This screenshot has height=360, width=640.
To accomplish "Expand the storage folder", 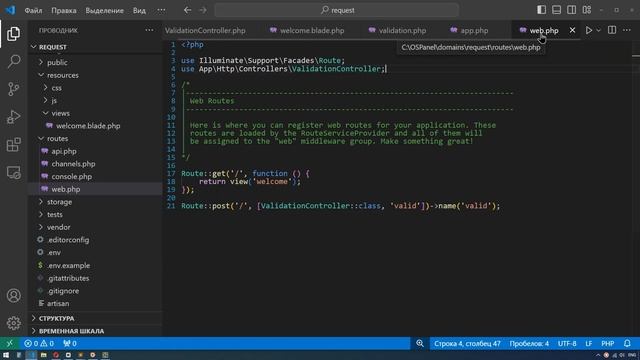I will click(x=59, y=202).
